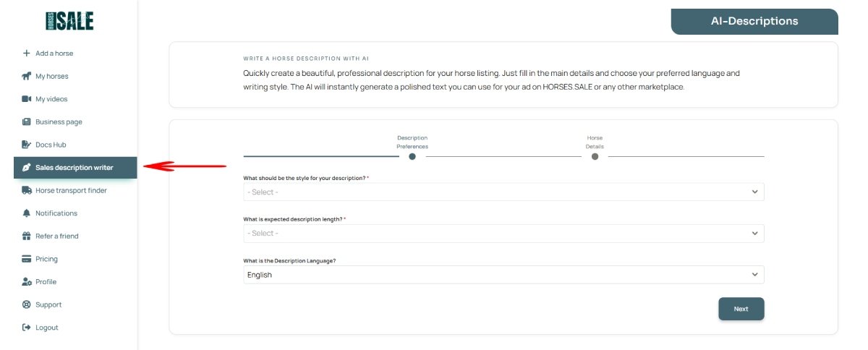Click the Business page newspaper icon
868x350 pixels.
[x=27, y=122]
